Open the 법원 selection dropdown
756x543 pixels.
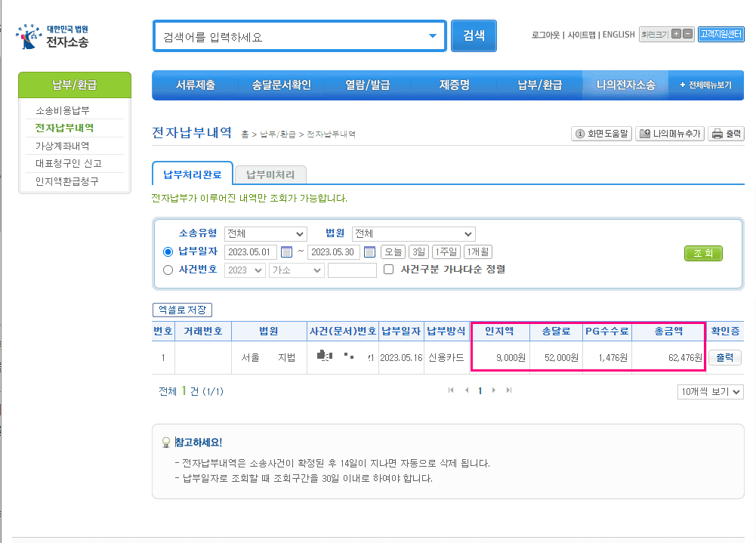tap(413, 233)
